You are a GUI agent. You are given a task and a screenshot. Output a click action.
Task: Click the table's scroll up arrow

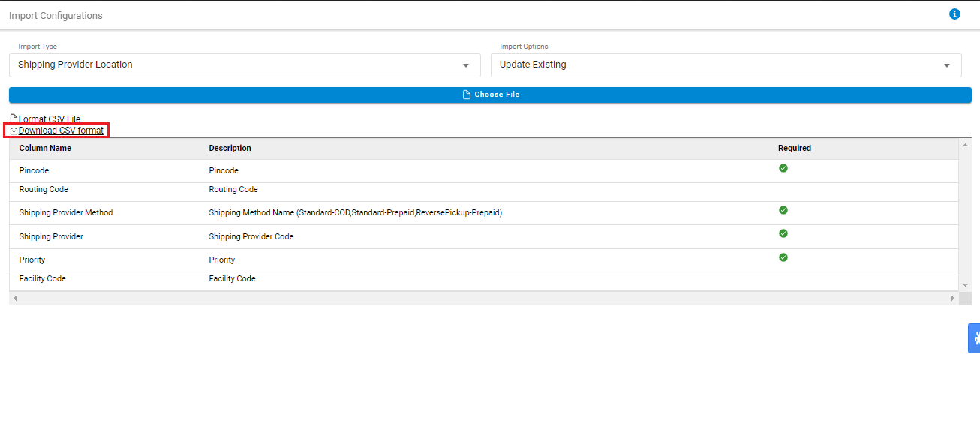(965, 144)
